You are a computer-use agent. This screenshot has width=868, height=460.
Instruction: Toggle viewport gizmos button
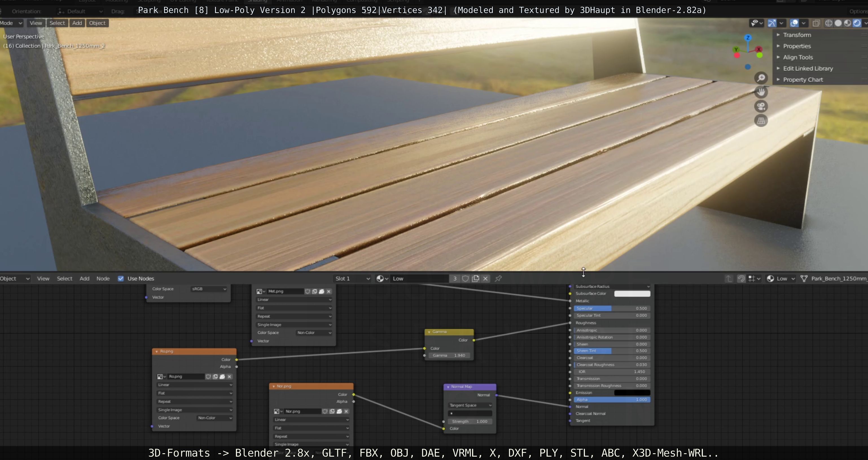771,23
